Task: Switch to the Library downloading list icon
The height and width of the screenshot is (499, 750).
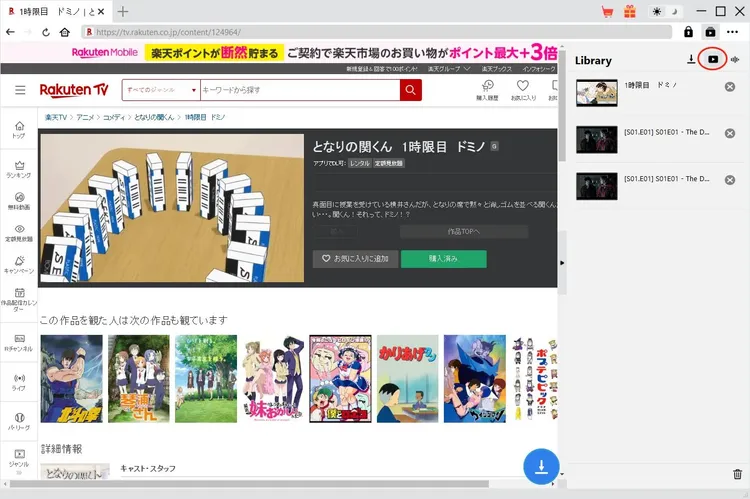Action: click(x=690, y=60)
